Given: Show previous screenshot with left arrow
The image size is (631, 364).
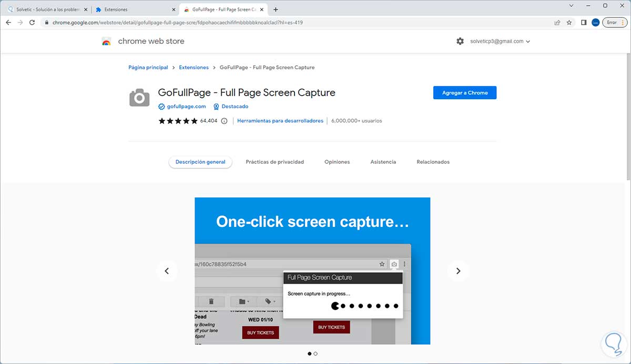Looking at the screenshot, I should [x=167, y=271].
